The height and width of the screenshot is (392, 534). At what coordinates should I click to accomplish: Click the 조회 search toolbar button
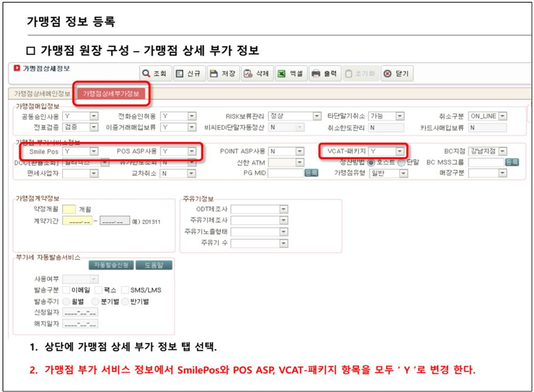154,74
